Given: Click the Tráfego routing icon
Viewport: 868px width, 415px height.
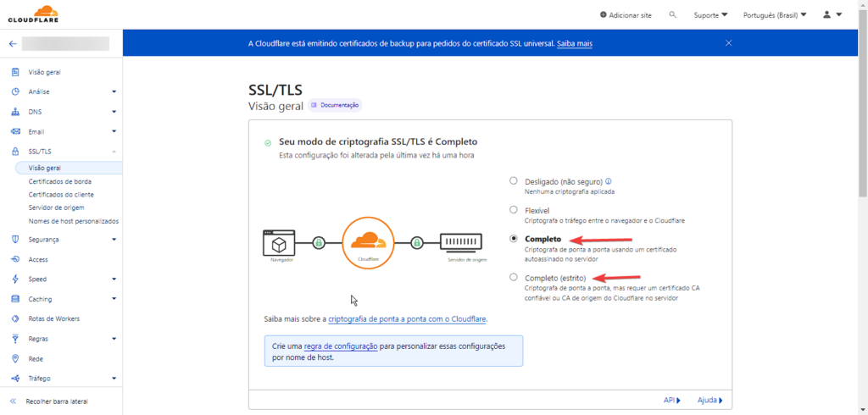Looking at the screenshot, I should click(x=15, y=379).
